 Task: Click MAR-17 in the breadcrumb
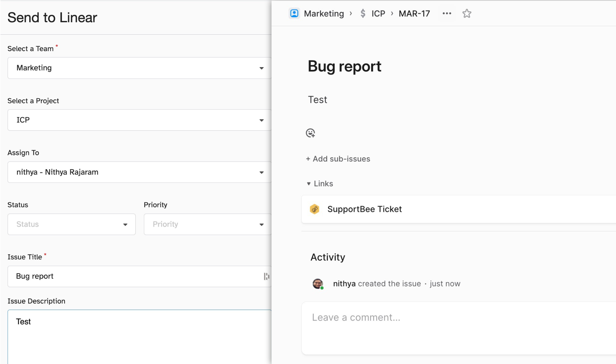tap(414, 14)
